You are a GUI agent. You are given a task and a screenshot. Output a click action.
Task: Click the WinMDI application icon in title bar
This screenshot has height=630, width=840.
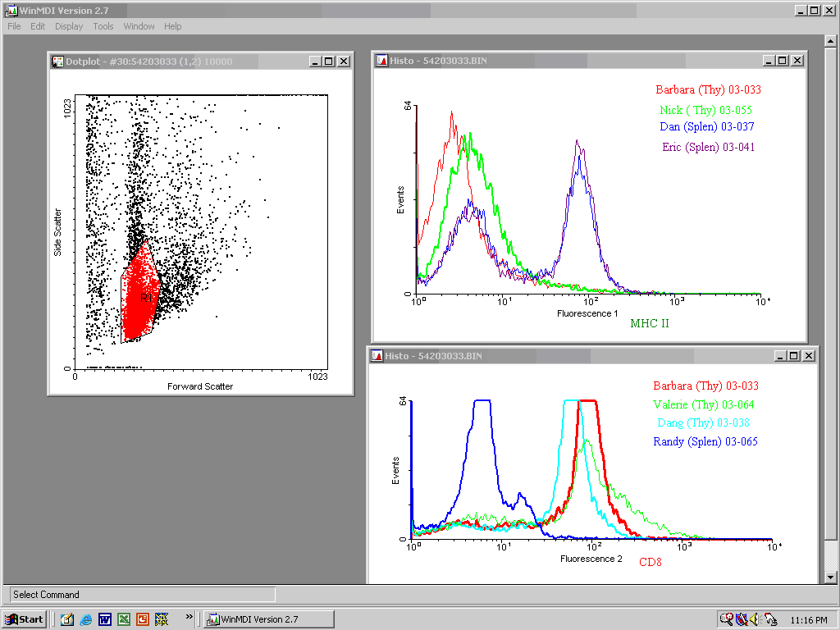pyautogui.click(x=11, y=10)
